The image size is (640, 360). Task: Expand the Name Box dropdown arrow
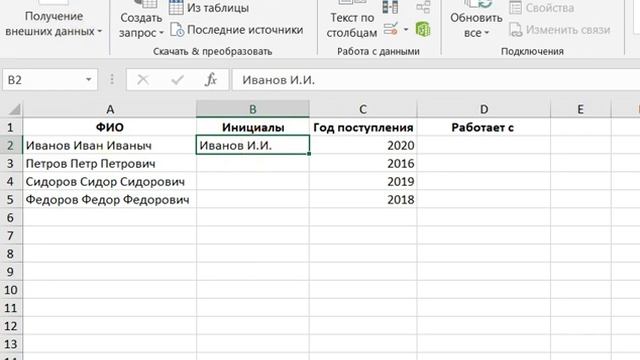coord(89,80)
